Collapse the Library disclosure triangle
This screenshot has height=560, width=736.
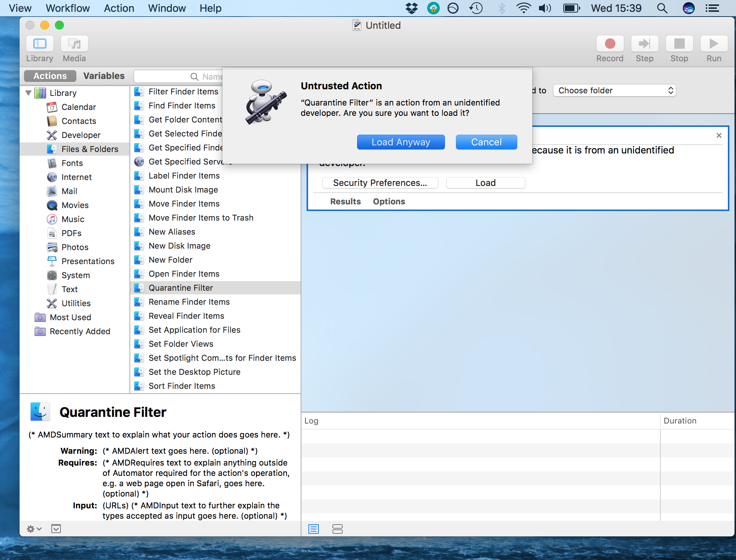coord(28,93)
